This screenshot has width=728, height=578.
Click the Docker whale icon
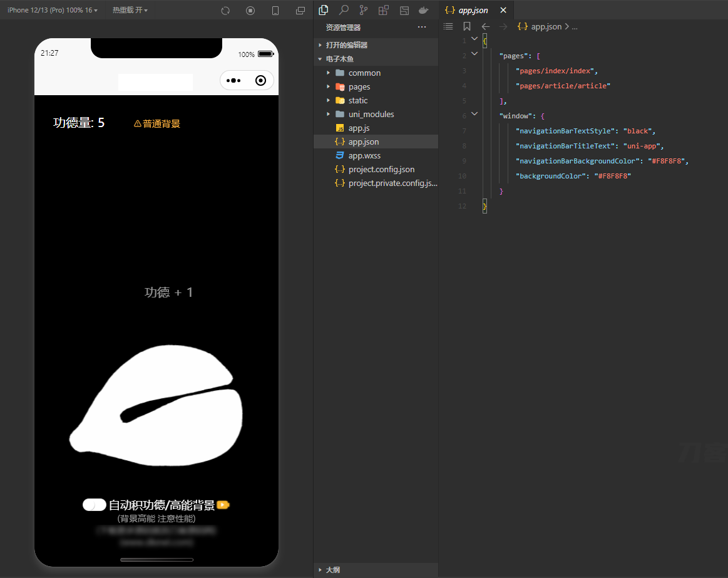(x=423, y=10)
